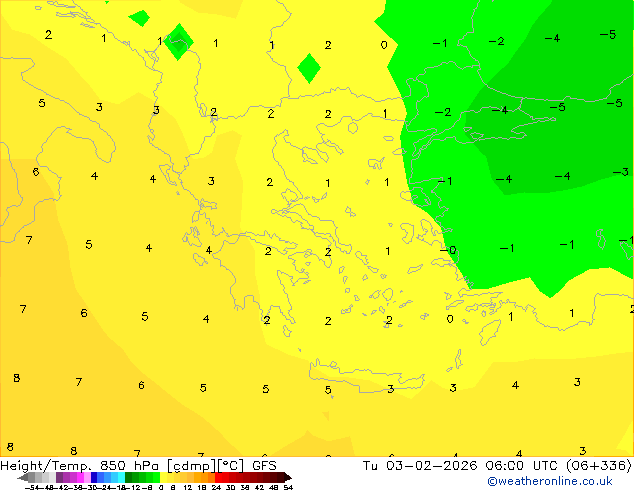Click the rightmost green diamond marker
The image size is (634, 490).
[309, 68]
